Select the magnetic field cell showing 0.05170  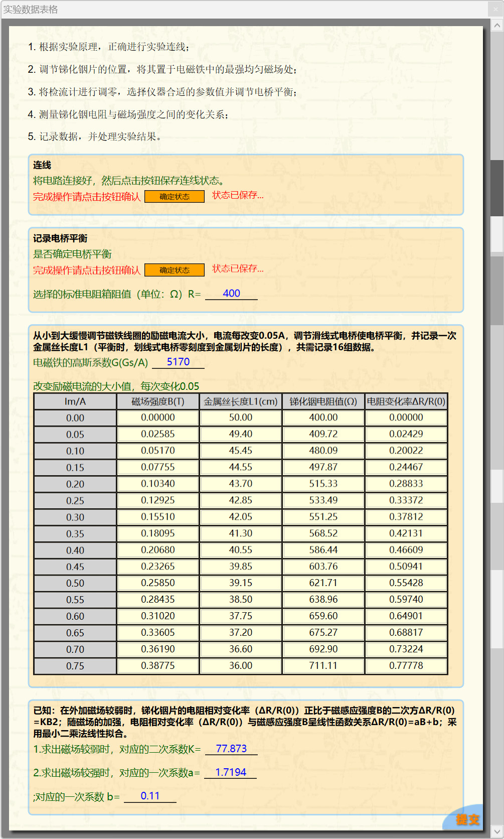point(158,451)
